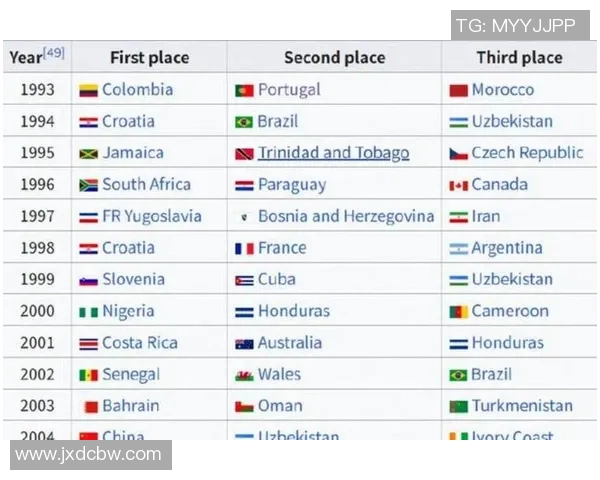Click the Colombia flag icon
600x480 pixels.
click(88, 90)
